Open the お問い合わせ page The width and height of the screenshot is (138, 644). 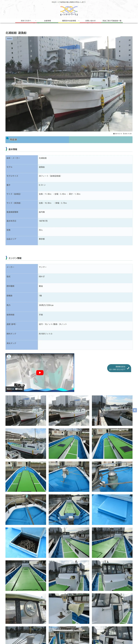(90, 21)
